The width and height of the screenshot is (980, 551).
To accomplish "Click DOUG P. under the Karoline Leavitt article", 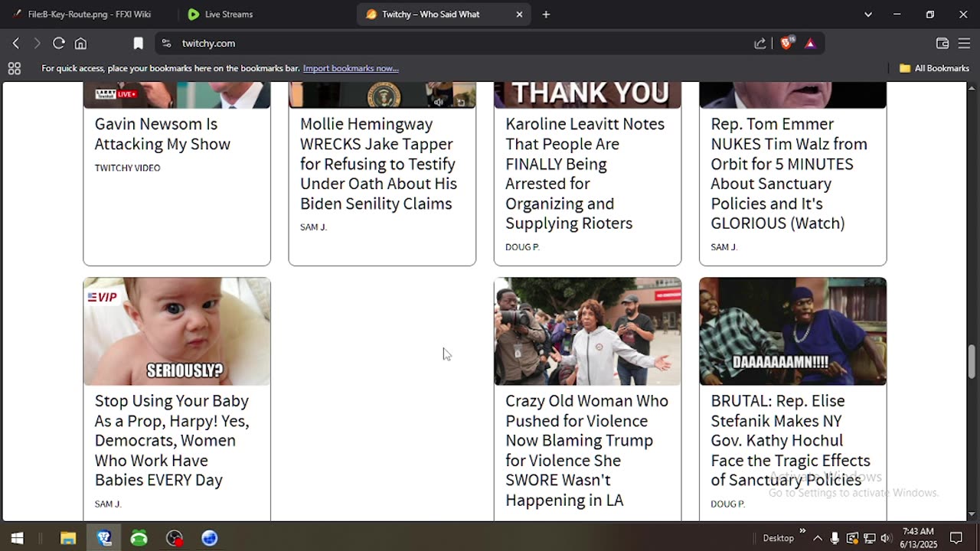I will [522, 247].
